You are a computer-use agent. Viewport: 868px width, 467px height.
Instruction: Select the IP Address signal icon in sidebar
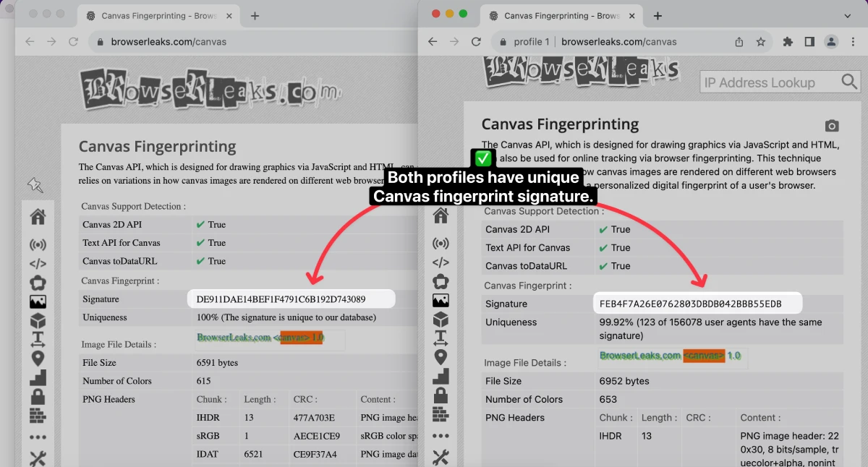[441, 243]
